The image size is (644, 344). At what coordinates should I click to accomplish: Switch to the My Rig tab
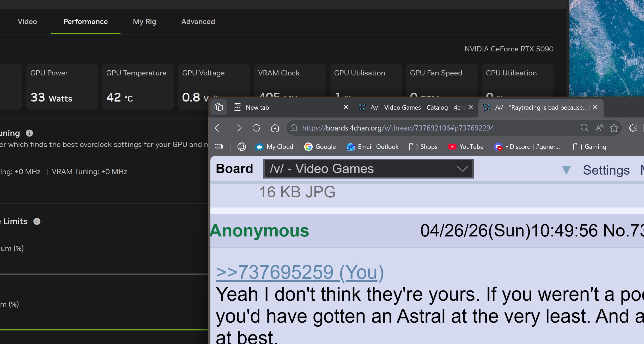(144, 22)
